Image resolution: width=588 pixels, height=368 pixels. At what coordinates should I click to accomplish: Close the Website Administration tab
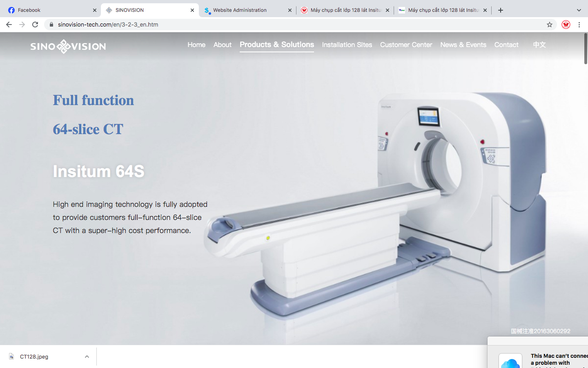tap(290, 10)
